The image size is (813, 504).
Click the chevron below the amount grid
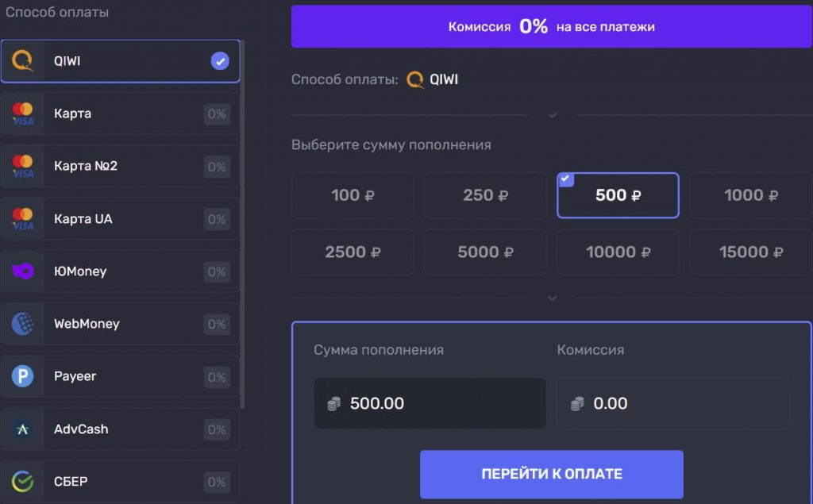[x=552, y=298]
